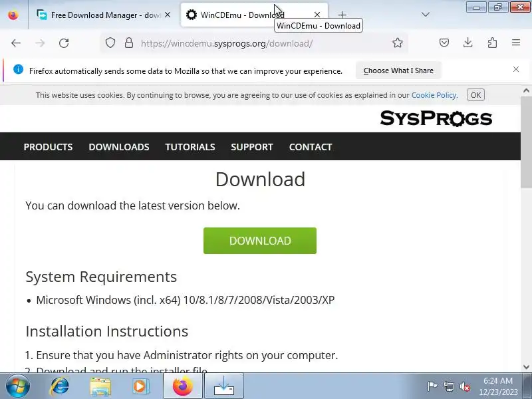
Task: Click the page scrollbar down arrow
Action: (x=526, y=367)
